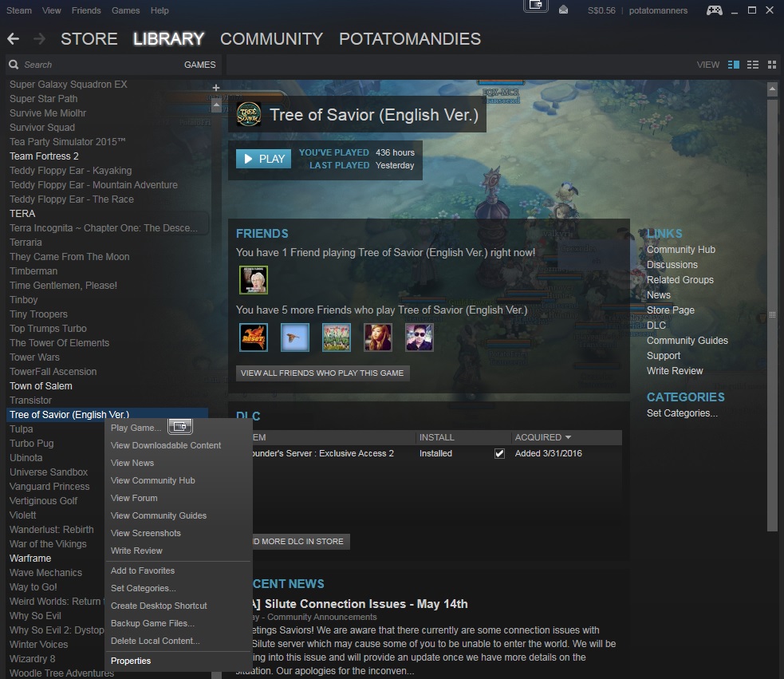784x679 pixels.
Task: Open the ACQUIRED column sort dropdown arrow
Action: tap(568, 437)
